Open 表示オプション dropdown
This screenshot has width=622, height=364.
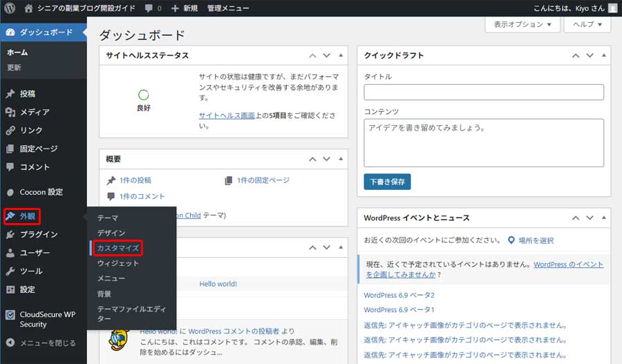click(x=522, y=25)
